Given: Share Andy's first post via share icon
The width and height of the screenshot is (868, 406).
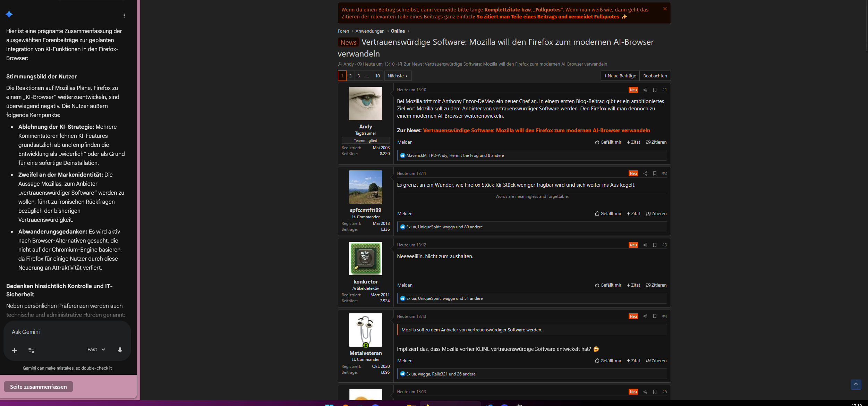Looking at the screenshot, I should point(645,90).
